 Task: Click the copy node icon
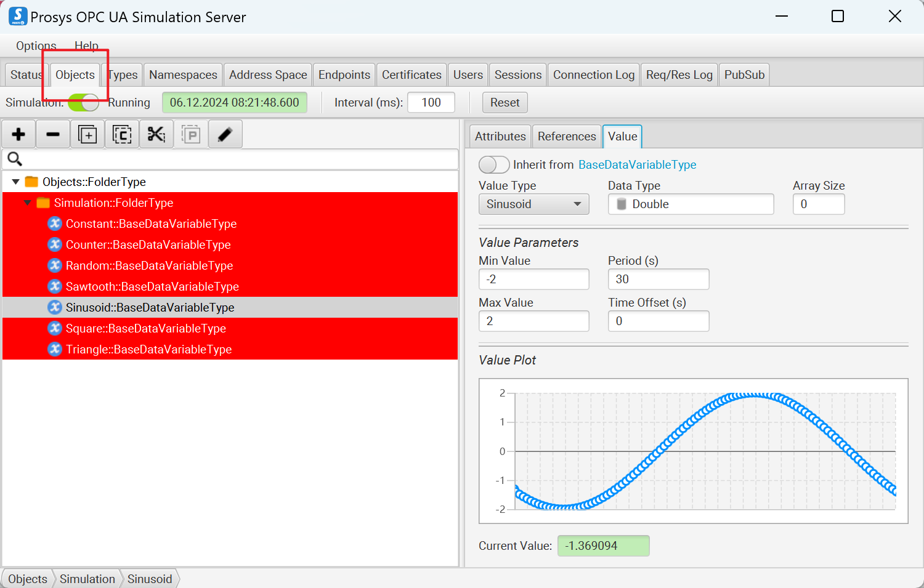[122, 134]
